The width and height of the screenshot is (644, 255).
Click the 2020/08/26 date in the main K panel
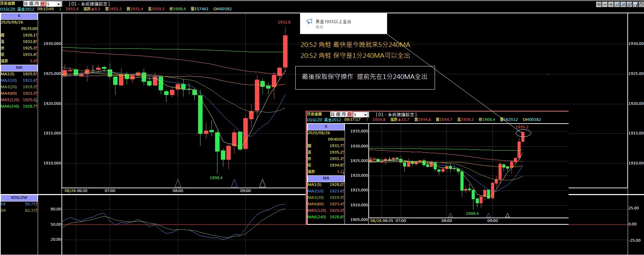12,22
